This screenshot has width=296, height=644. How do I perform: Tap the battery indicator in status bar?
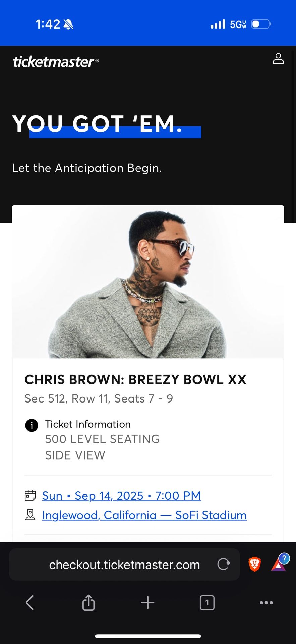[261, 24]
